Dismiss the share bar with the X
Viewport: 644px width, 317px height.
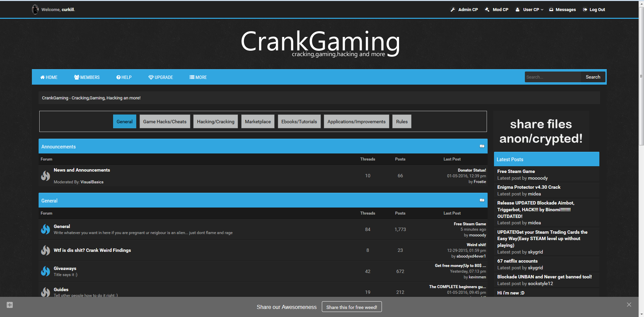coord(629,305)
